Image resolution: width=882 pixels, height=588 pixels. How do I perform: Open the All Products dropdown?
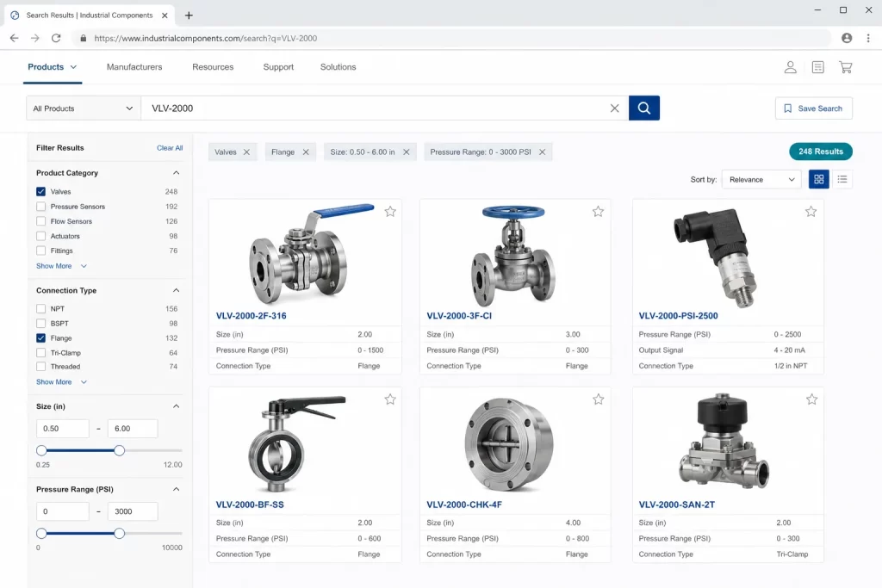click(83, 108)
